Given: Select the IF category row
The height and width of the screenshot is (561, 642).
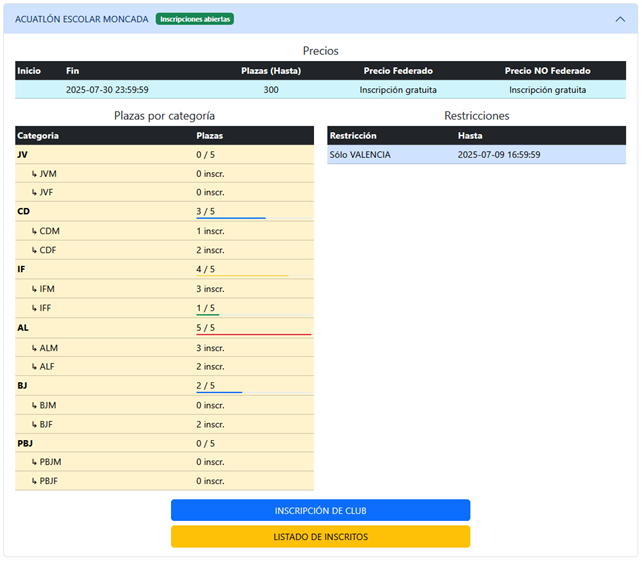Looking at the screenshot, I should coord(164,270).
